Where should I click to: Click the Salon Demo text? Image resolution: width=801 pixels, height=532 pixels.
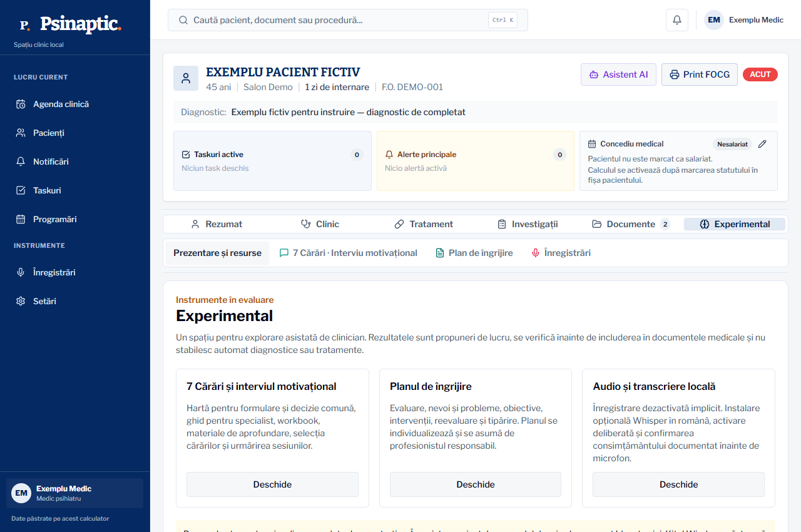(268, 87)
